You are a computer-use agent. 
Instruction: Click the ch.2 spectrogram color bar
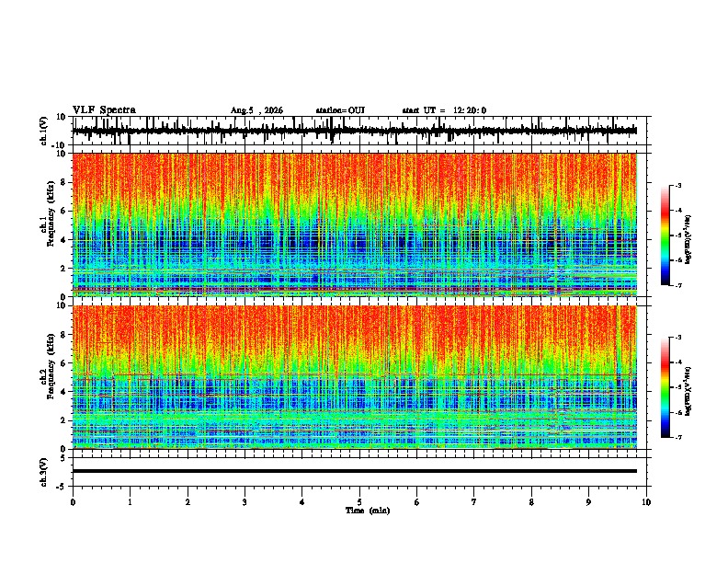(x=665, y=387)
